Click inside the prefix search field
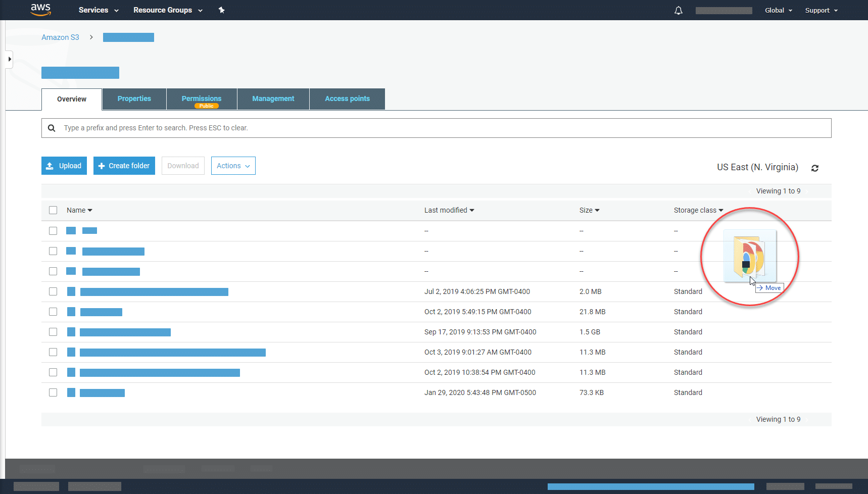This screenshot has height=494, width=868. point(253,128)
